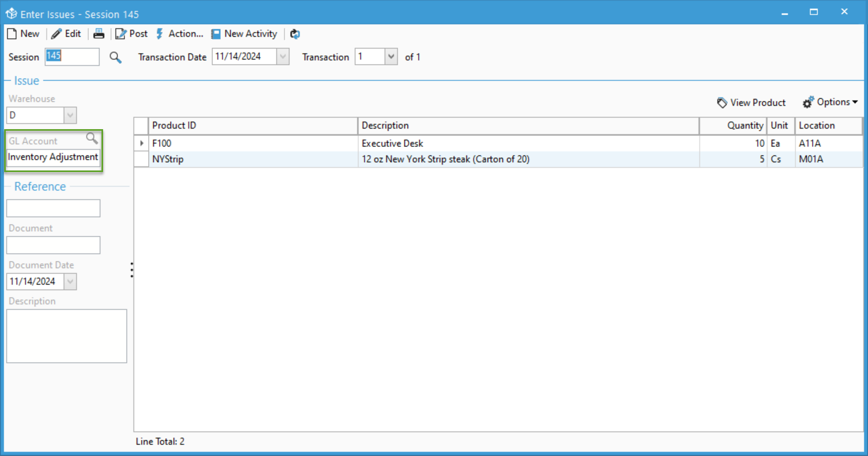Click the panel splitter handle dots
Image resolution: width=868 pixels, height=456 pixels.
click(132, 270)
